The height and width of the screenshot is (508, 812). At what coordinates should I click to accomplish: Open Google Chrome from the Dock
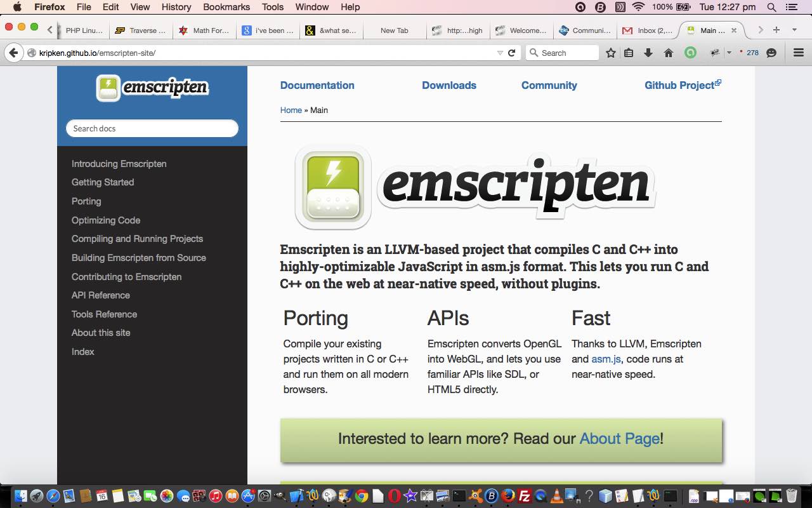coord(362,495)
